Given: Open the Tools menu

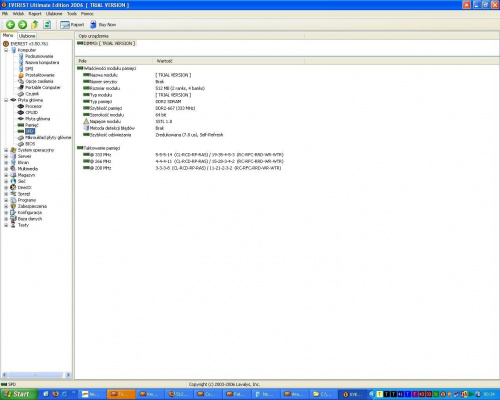Looking at the screenshot, I should 72,14.
